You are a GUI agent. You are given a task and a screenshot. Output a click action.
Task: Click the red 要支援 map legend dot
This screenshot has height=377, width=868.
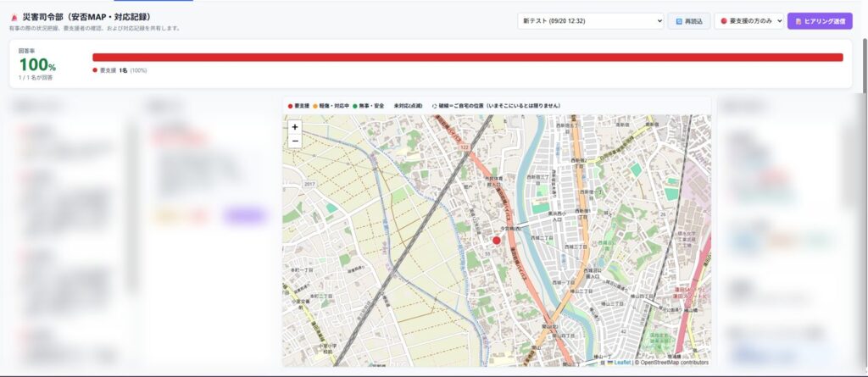[290, 106]
